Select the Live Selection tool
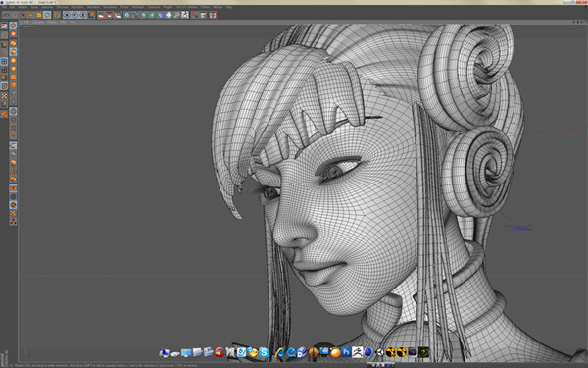This screenshot has height=368, width=588. (x=23, y=15)
